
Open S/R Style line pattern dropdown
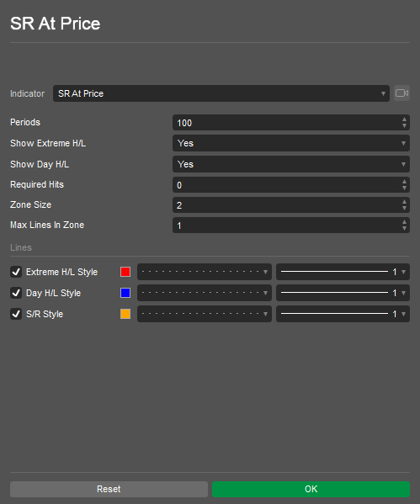[205, 314]
